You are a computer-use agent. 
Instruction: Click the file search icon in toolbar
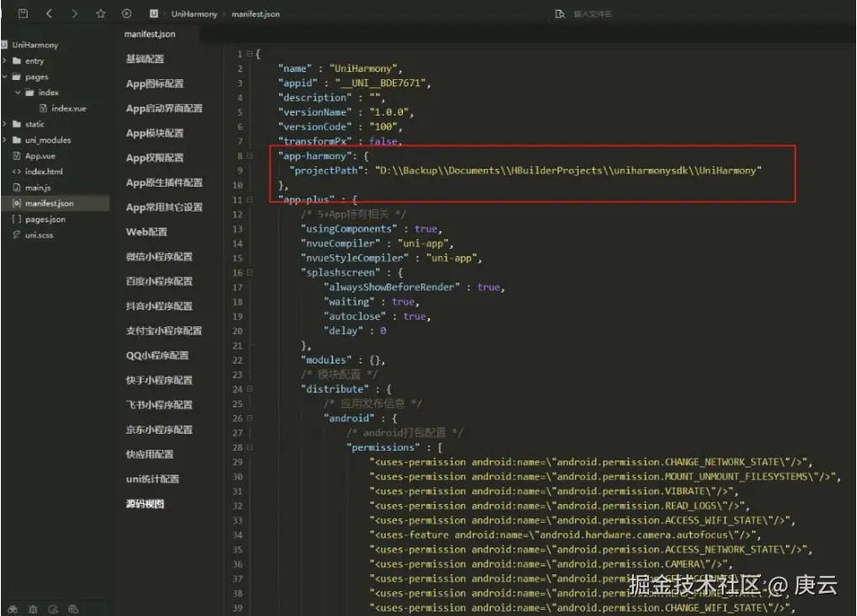[560, 13]
